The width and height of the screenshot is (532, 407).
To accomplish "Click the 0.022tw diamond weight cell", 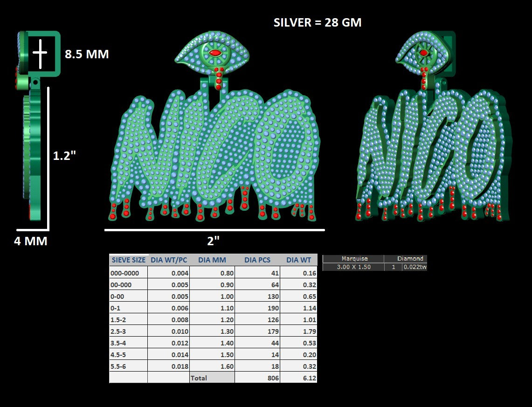I will (415, 267).
